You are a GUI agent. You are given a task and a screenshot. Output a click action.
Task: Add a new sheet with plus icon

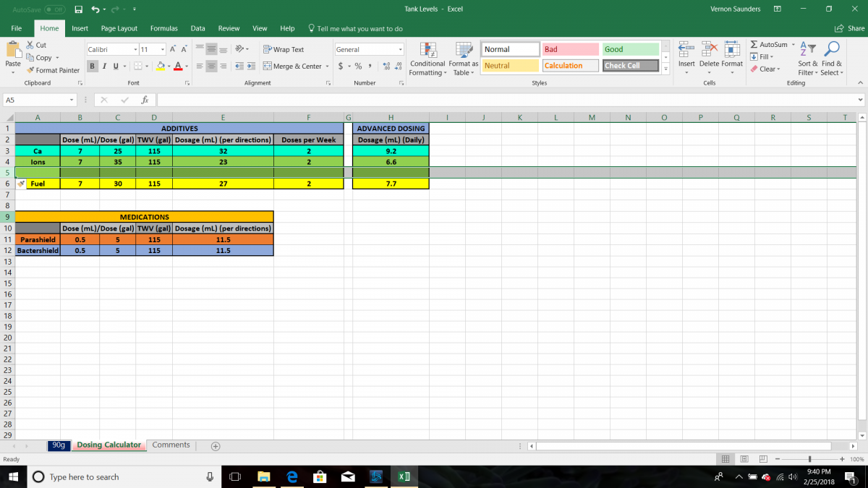[216, 446]
